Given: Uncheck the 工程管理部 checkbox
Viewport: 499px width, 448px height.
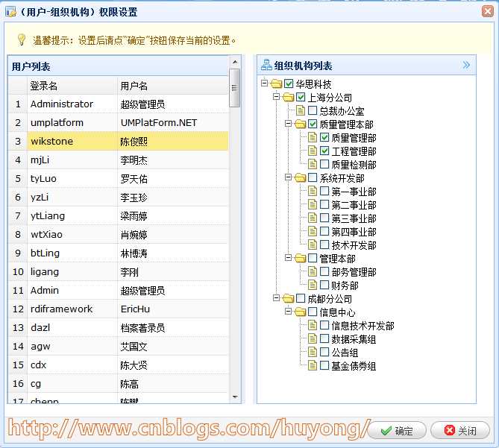Looking at the screenshot, I should click(x=324, y=151).
